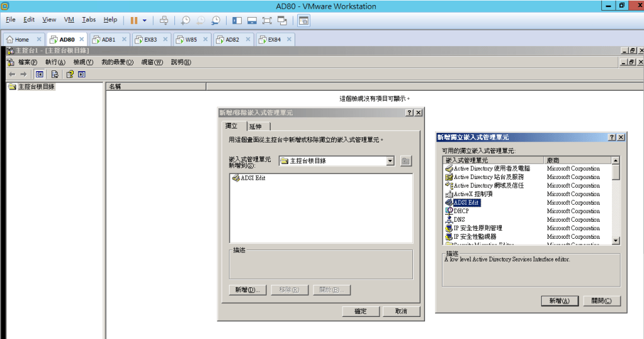644x339 pixels.
Task: Click the 確定 button in snap-in dialog
Action: click(361, 311)
